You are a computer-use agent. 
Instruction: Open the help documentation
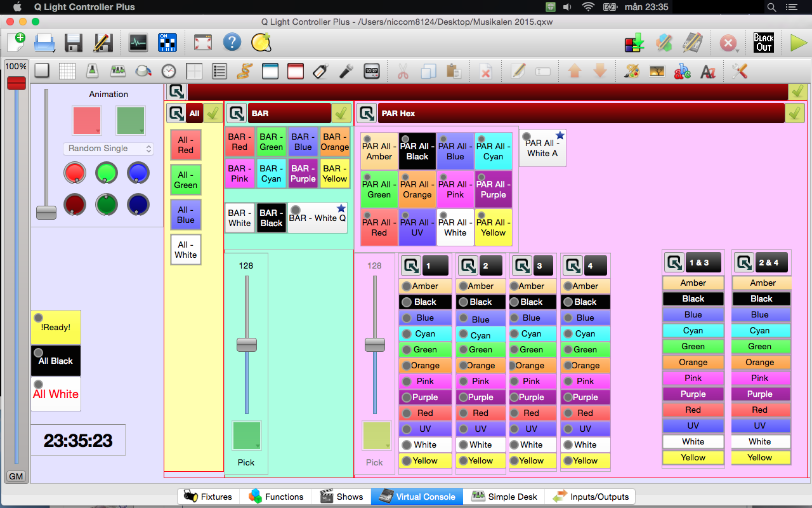[x=232, y=43]
